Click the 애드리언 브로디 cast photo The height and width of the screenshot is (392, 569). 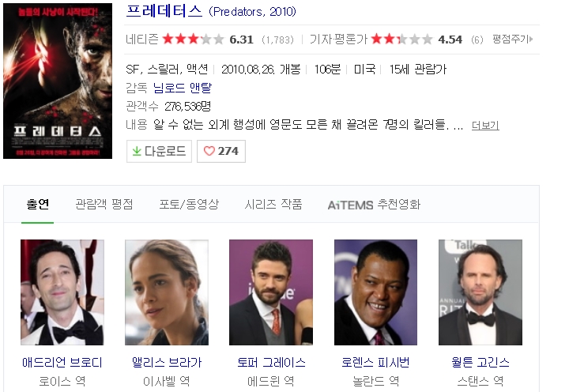(x=62, y=292)
